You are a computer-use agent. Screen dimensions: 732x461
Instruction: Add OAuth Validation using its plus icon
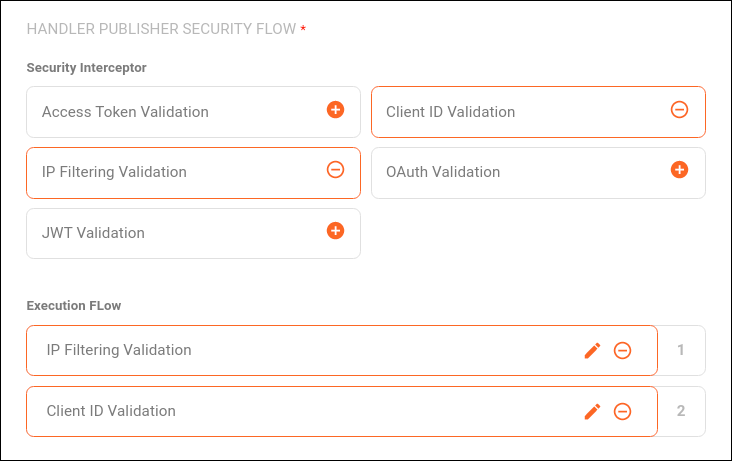coord(679,170)
